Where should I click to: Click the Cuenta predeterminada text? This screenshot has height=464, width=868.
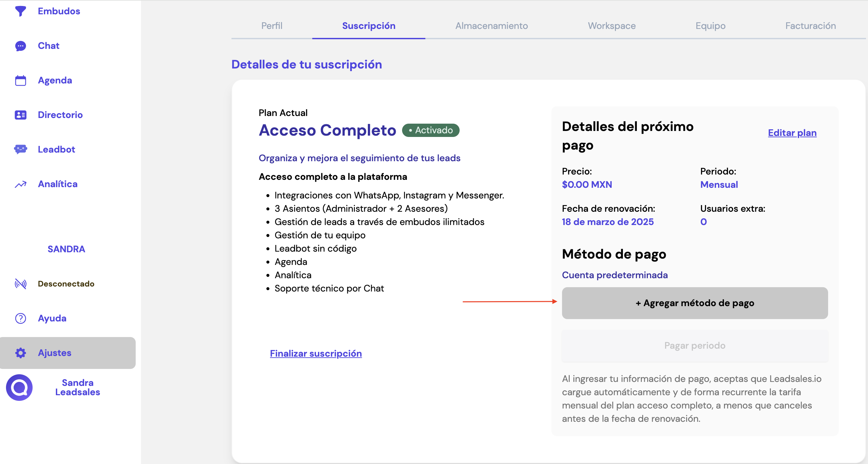tap(615, 275)
